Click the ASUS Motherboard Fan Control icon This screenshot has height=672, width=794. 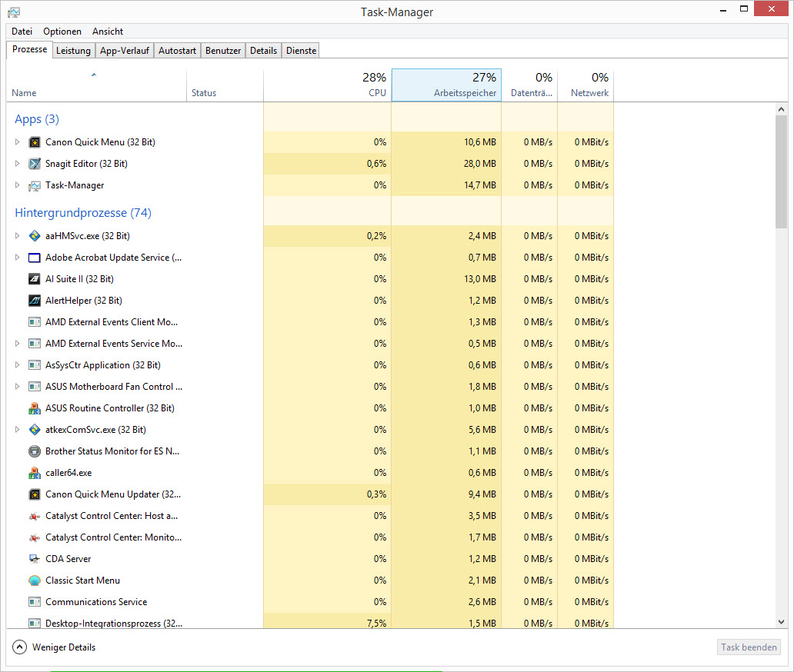pos(35,387)
